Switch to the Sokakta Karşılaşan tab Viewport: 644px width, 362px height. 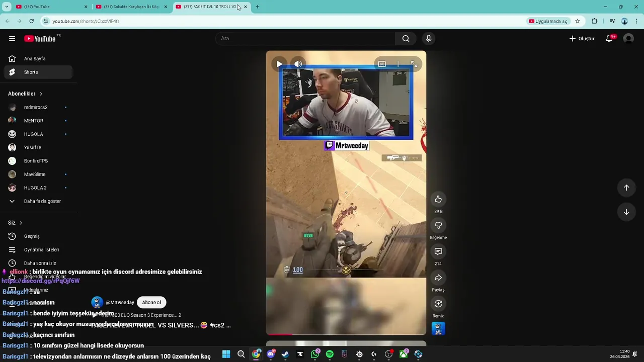click(131, 7)
